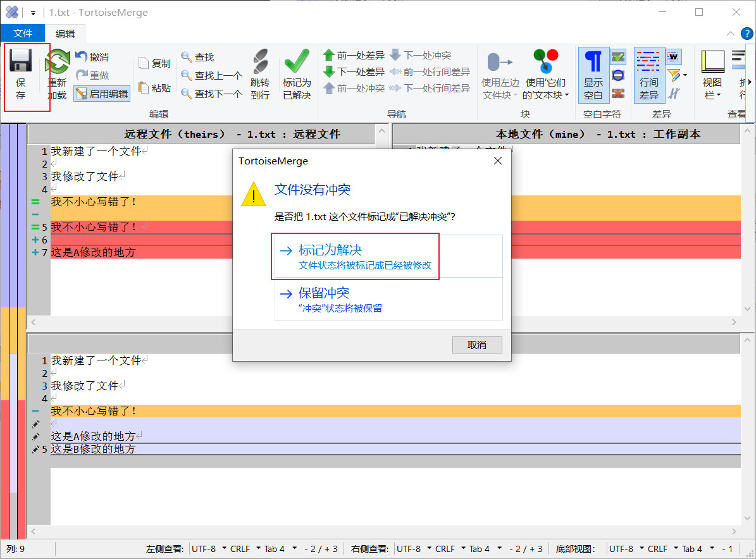Viewport: 756px width, 559px height.
Task: Choose Mark as Resolved in the dialog
Action: [388, 256]
